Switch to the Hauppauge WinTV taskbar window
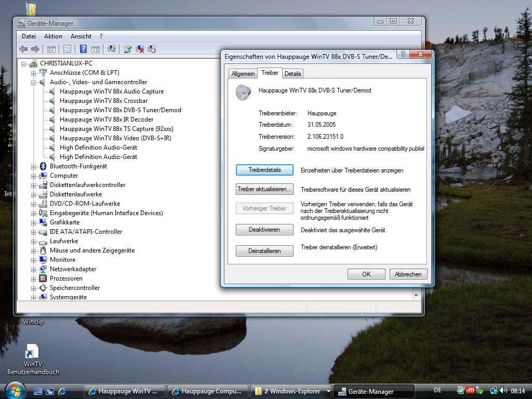The width and height of the screenshot is (532, 399). [124, 391]
